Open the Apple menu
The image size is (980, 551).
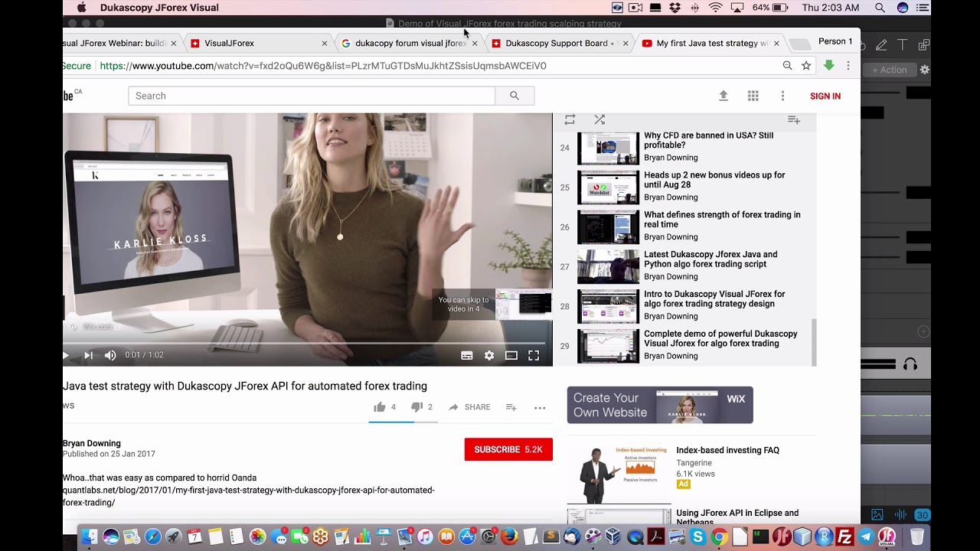[82, 8]
